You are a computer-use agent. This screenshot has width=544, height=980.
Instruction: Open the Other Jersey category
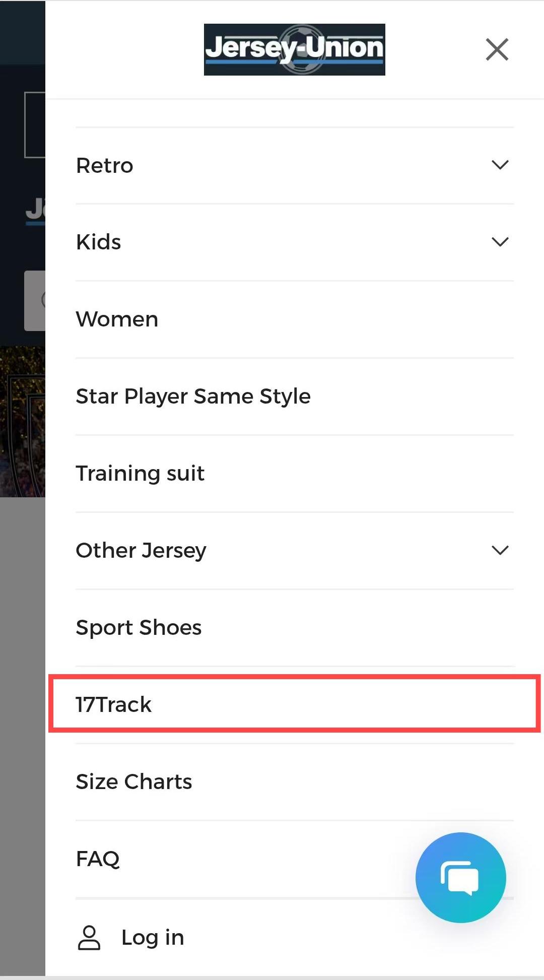[141, 551]
